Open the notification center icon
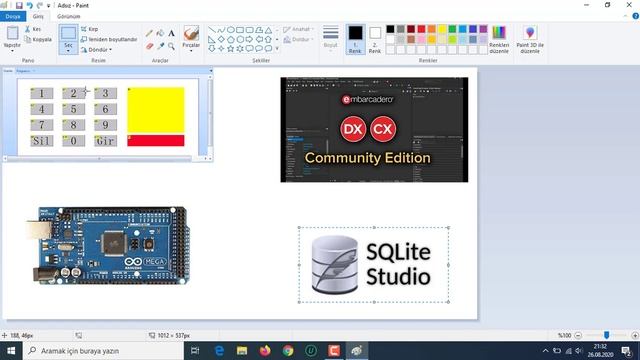The height and width of the screenshot is (360, 640). coord(626,351)
